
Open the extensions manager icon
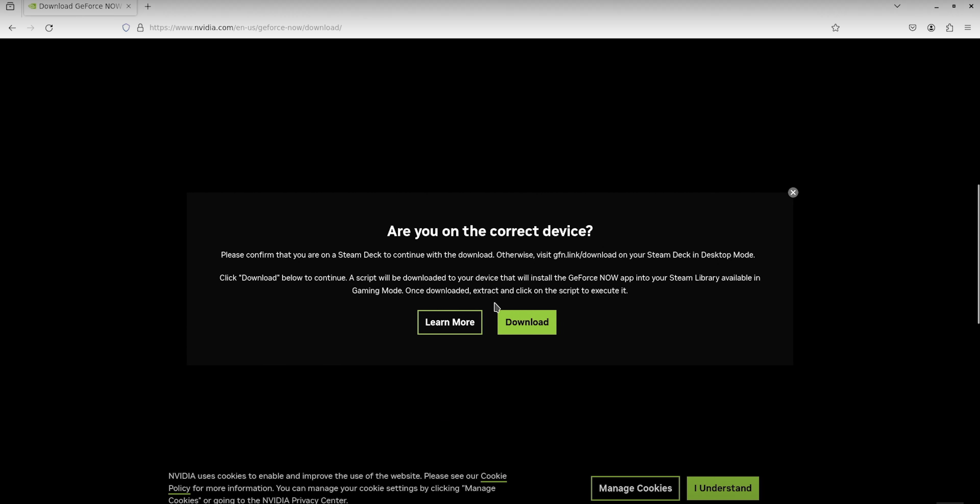tap(949, 27)
